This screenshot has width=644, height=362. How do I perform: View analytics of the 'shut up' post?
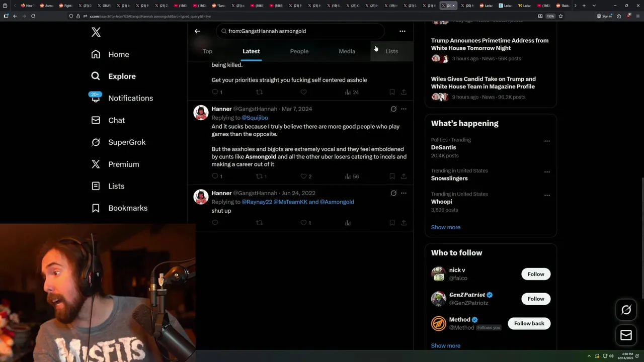(x=348, y=223)
